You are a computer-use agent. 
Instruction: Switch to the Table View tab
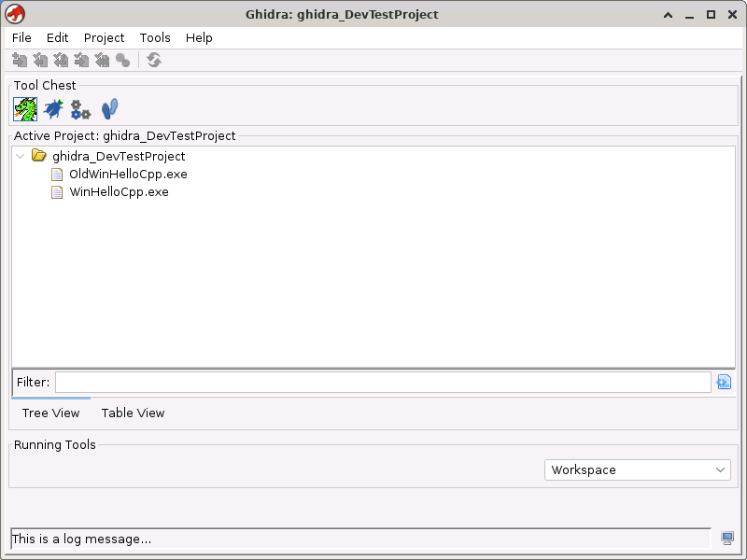pos(133,413)
